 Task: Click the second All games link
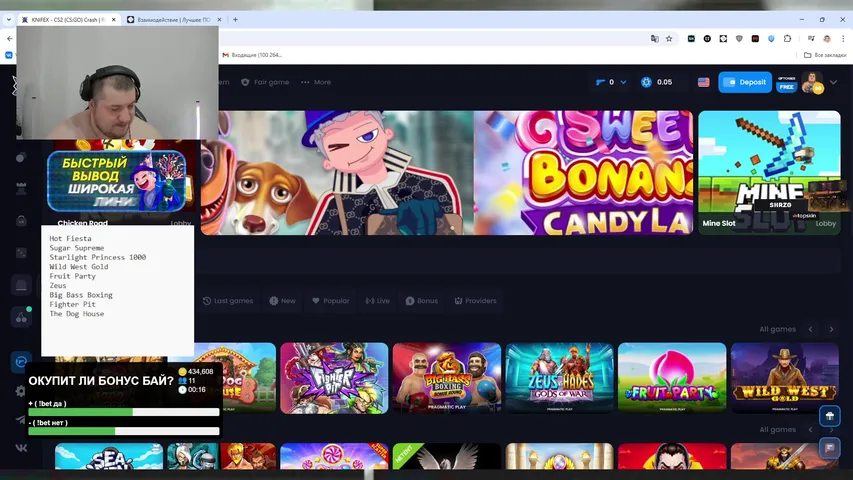coord(777,429)
